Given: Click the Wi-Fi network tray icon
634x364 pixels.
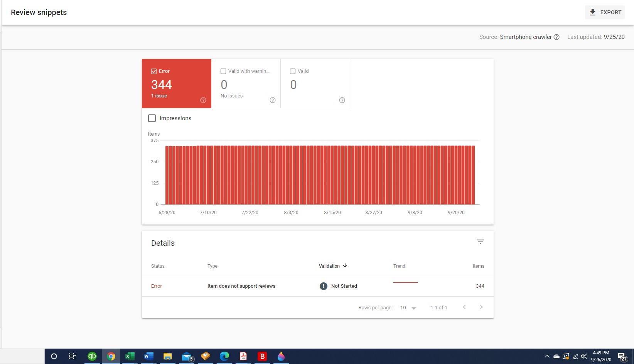Looking at the screenshot, I should pos(575,356).
